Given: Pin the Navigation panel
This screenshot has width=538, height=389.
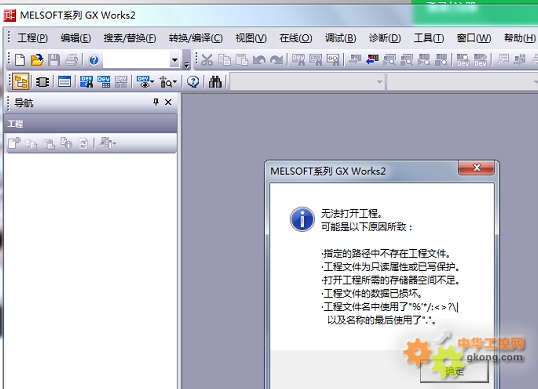Looking at the screenshot, I should pyautogui.click(x=156, y=102).
